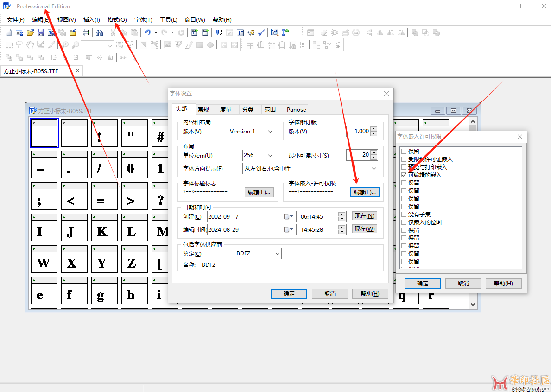Increase 最小可读尺寸 spinner value
Image resolution: width=551 pixels, height=392 pixels.
click(x=374, y=152)
